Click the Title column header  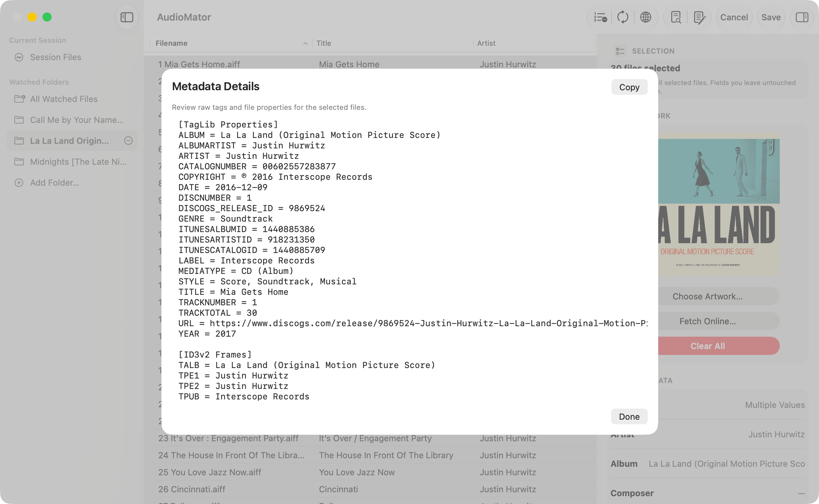click(x=393, y=43)
